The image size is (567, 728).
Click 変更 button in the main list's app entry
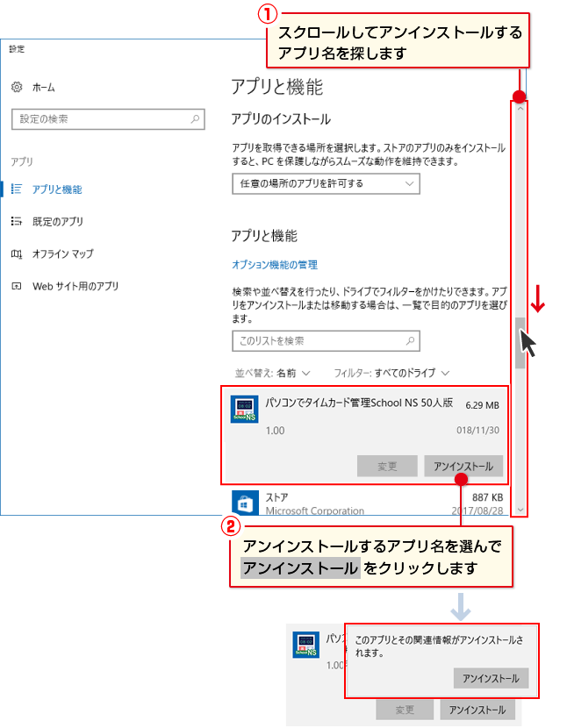[387, 467]
